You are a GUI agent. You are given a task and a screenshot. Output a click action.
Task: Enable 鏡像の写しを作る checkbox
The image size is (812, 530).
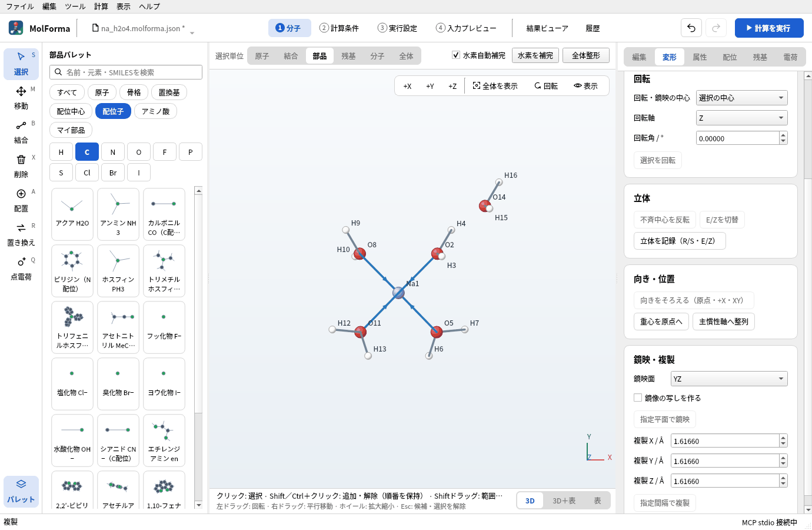pos(638,398)
